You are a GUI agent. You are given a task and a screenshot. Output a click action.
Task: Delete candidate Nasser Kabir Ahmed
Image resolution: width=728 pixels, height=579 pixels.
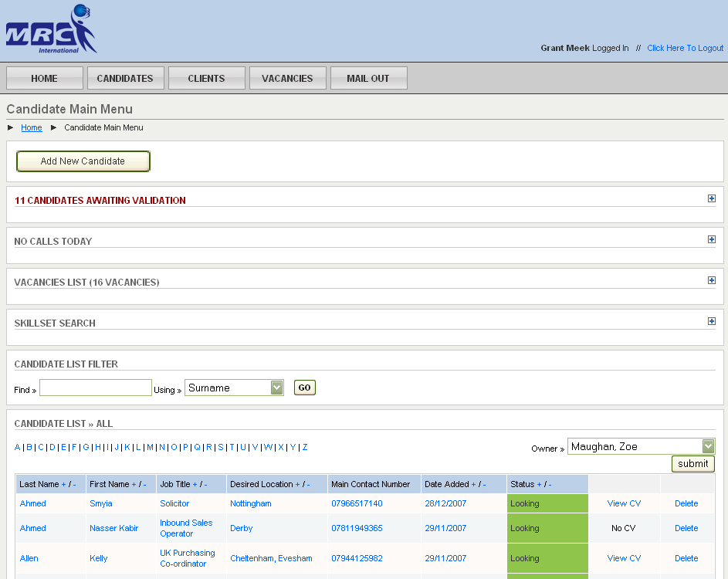tap(686, 528)
